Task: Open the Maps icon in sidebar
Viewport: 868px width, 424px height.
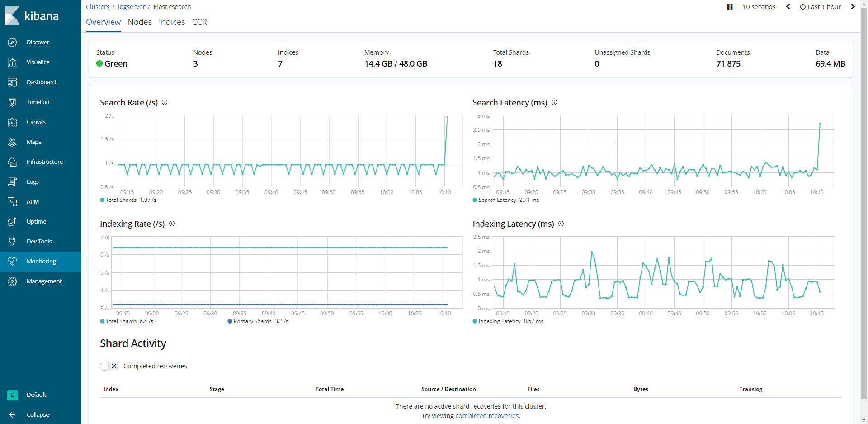Action: [12, 142]
